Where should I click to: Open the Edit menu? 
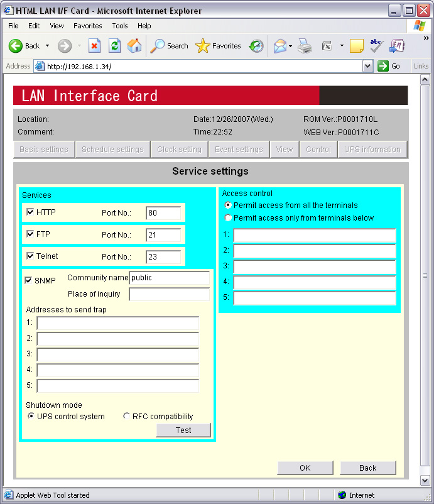(34, 26)
